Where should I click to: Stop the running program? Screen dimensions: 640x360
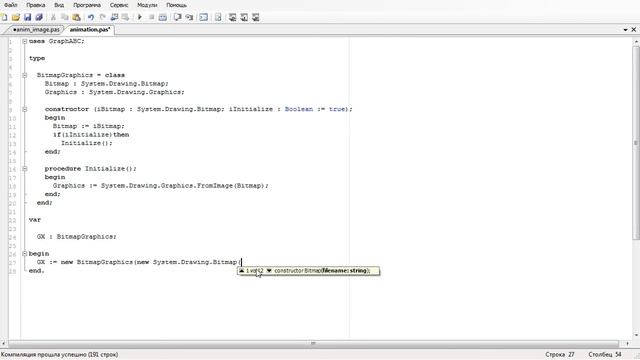[x=151, y=17]
